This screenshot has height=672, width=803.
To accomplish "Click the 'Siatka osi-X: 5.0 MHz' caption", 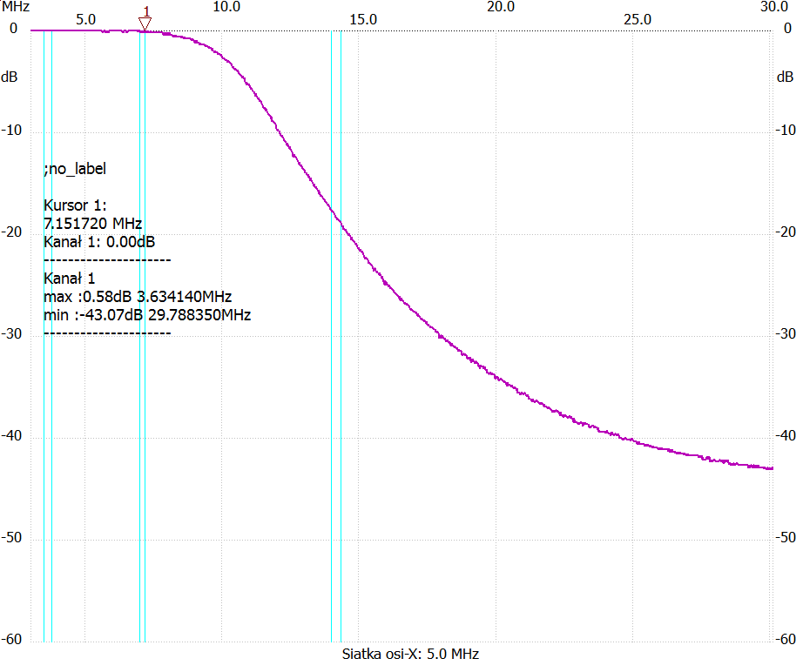I will click(410, 654).
